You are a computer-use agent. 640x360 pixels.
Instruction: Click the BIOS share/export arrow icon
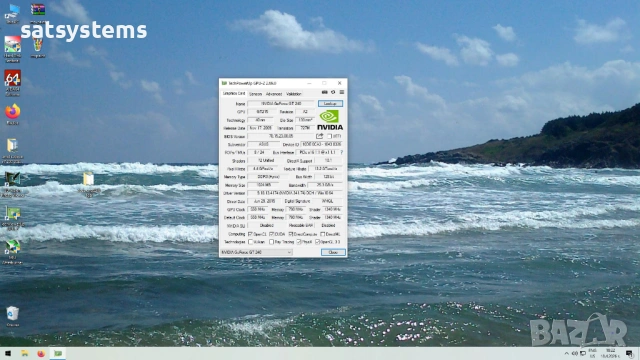[320, 136]
